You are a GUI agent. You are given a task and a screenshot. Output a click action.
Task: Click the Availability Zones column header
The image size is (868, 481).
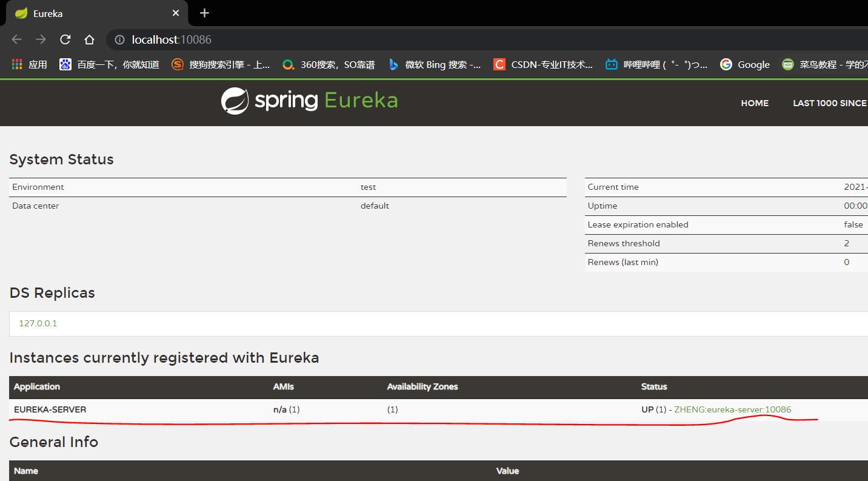(x=422, y=386)
